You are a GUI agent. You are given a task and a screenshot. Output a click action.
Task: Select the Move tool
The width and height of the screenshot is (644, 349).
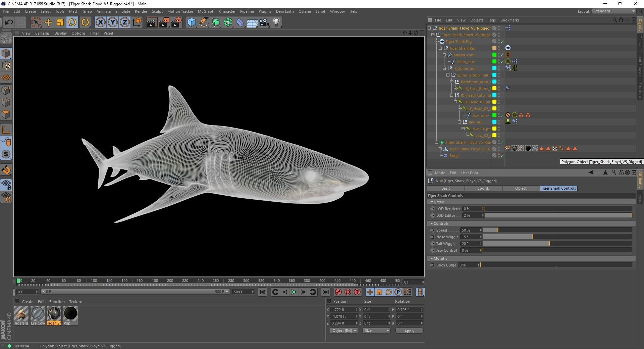coord(48,22)
